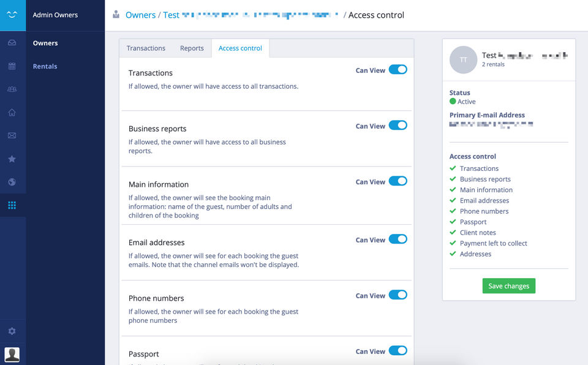Screen dimensions: 588x365
Task: Open the inbox tray icon in sidebar
Action: point(12,43)
